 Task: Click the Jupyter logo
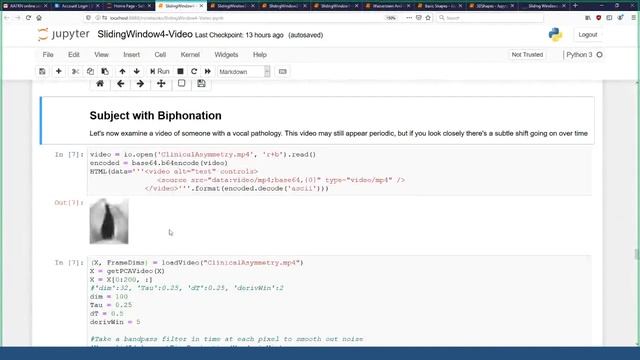(x=63, y=34)
